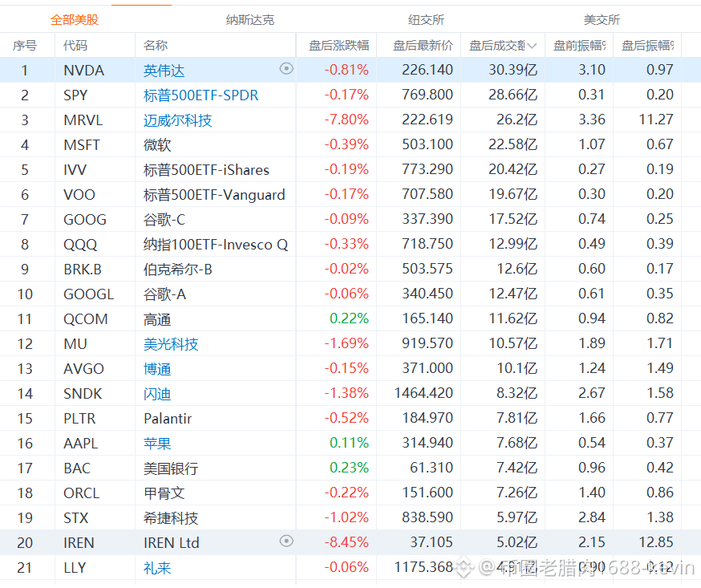This screenshot has height=588, width=701.
Task: Click the 序号 column header
Action: tap(25, 45)
